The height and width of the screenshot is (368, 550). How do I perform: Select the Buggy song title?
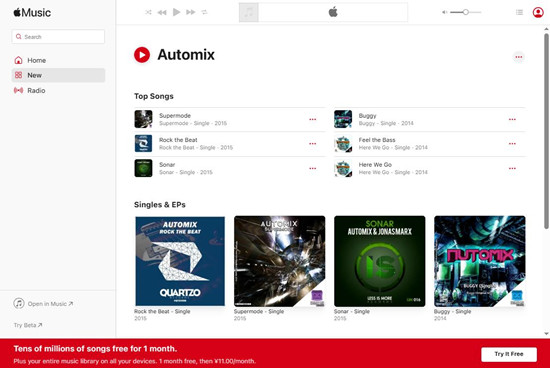tap(367, 115)
